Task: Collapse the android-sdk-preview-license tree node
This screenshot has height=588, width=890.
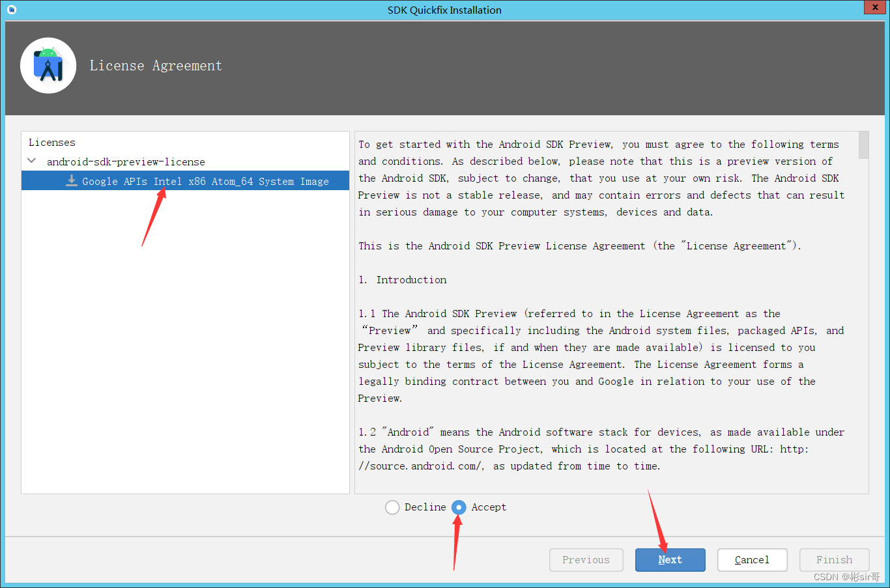Action: pyautogui.click(x=31, y=161)
